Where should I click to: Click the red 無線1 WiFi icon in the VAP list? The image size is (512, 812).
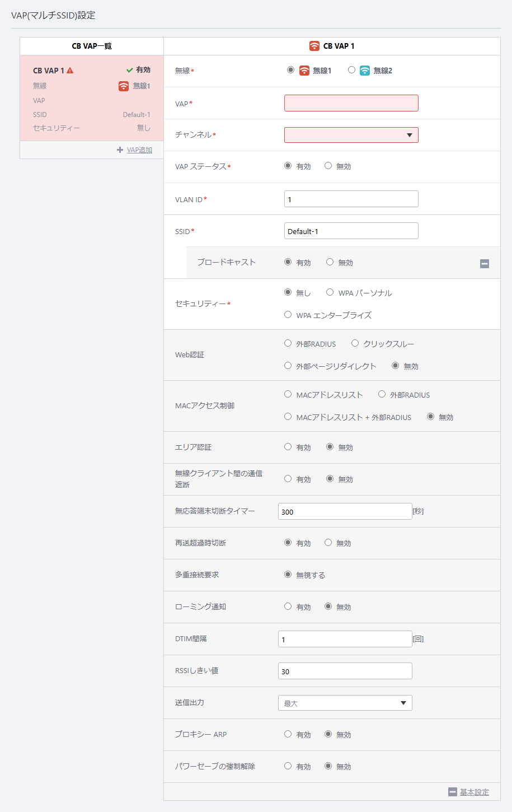pyautogui.click(x=124, y=86)
